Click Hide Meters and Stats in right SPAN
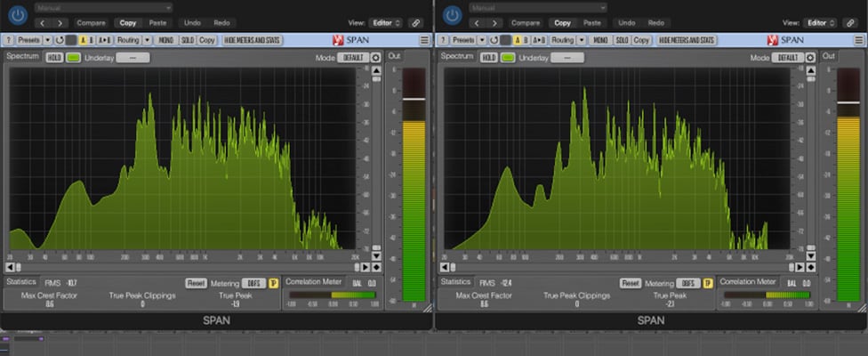The width and height of the screenshot is (868, 356). tap(687, 40)
